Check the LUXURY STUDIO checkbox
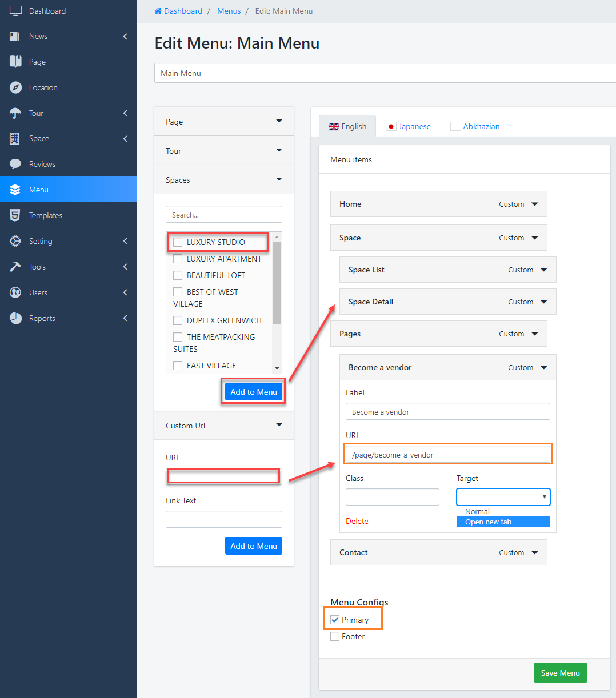Image resolution: width=616 pixels, height=698 pixels. pyautogui.click(x=178, y=242)
